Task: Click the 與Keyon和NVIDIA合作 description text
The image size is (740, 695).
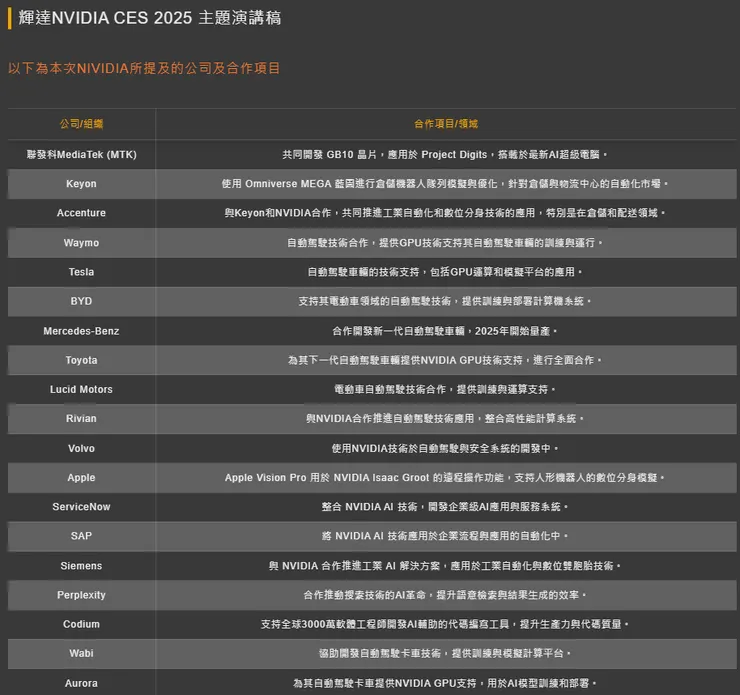Action: 445,213
